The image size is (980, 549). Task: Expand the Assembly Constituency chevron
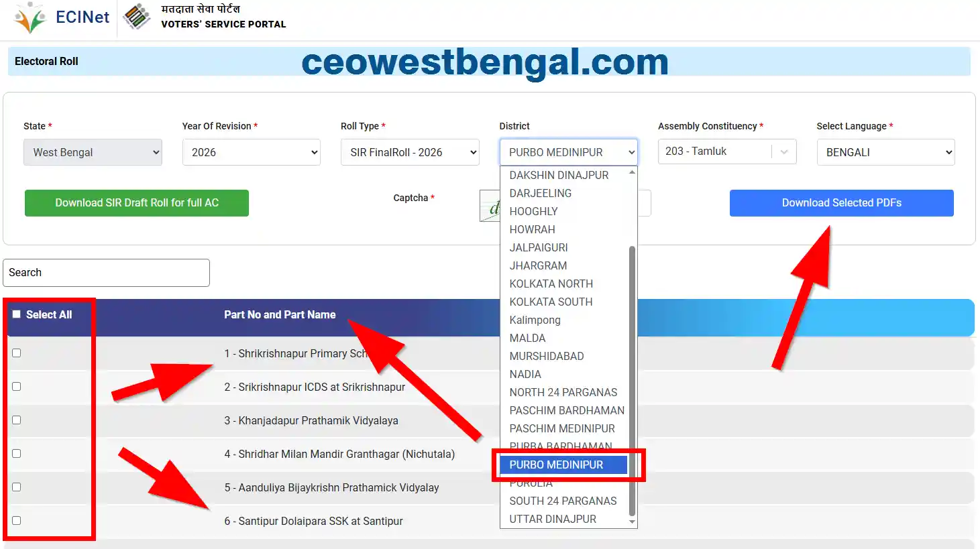point(783,152)
